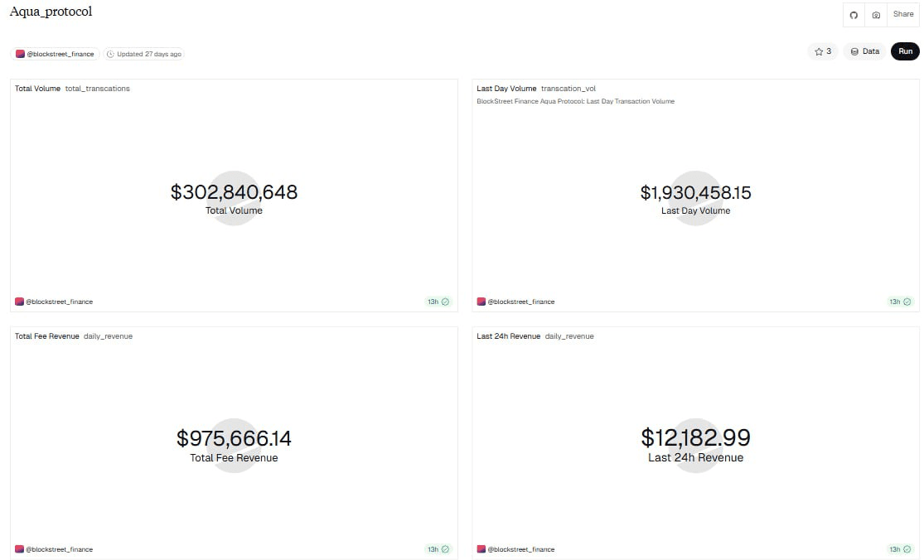The height and width of the screenshot is (560, 924).
Task: Click the camera screenshot icon
Action: click(876, 15)
